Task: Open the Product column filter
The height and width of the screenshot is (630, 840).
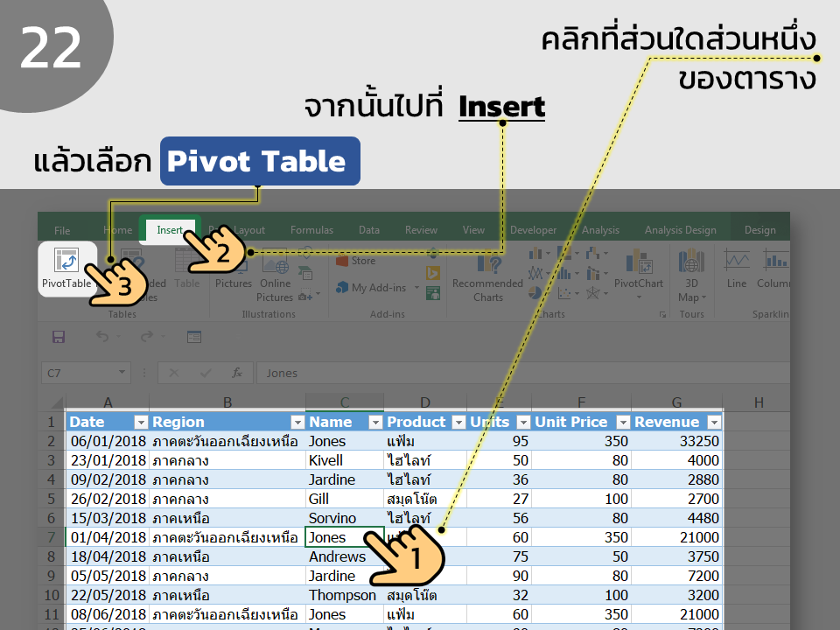Action: tap(459, 422)
